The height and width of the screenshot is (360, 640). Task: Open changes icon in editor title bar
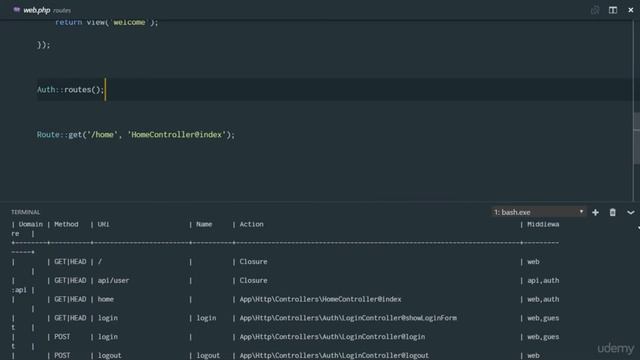point(595,10)
